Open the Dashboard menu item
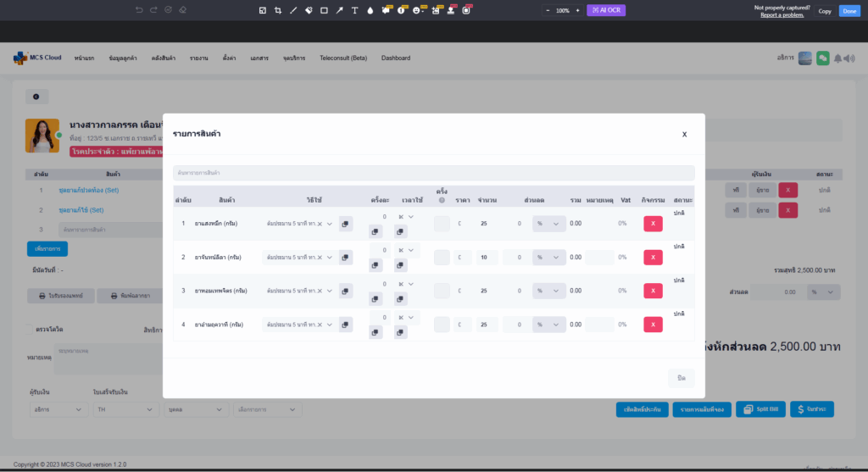This screenshot has width=868, height=472. pos(396,58)
